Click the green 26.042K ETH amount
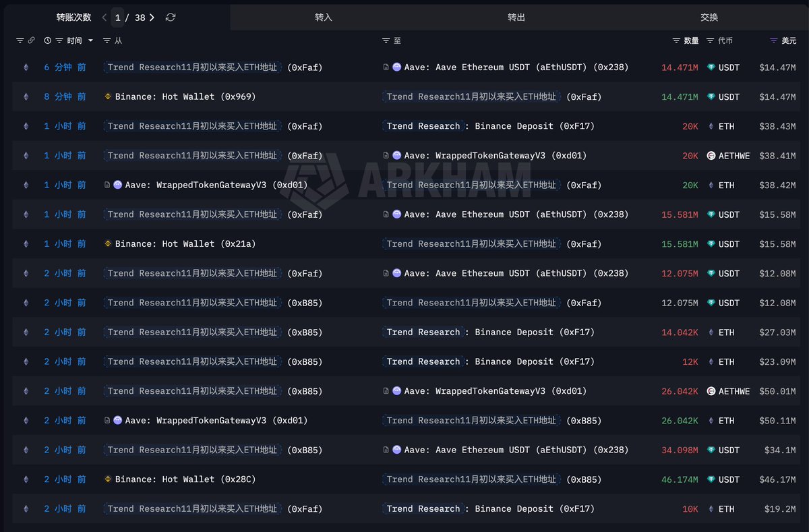Viewport: 809px width, 532px height. click(x=680, y=421)
